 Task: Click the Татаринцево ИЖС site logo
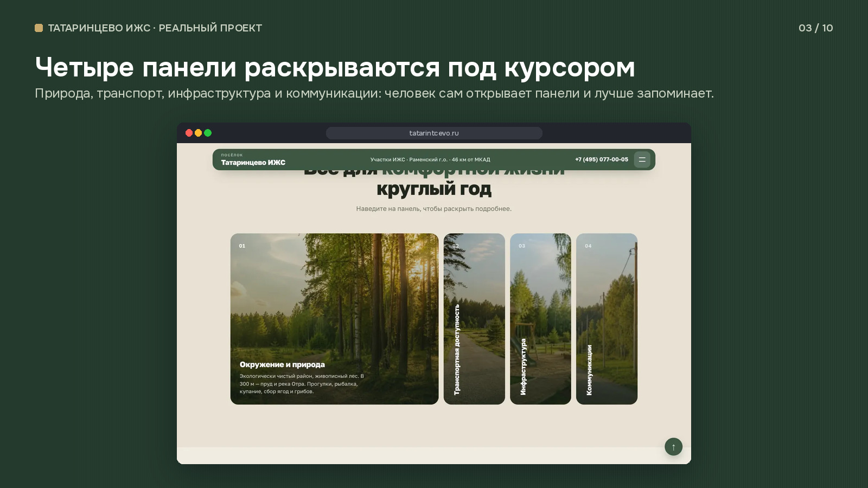point(253,159)
